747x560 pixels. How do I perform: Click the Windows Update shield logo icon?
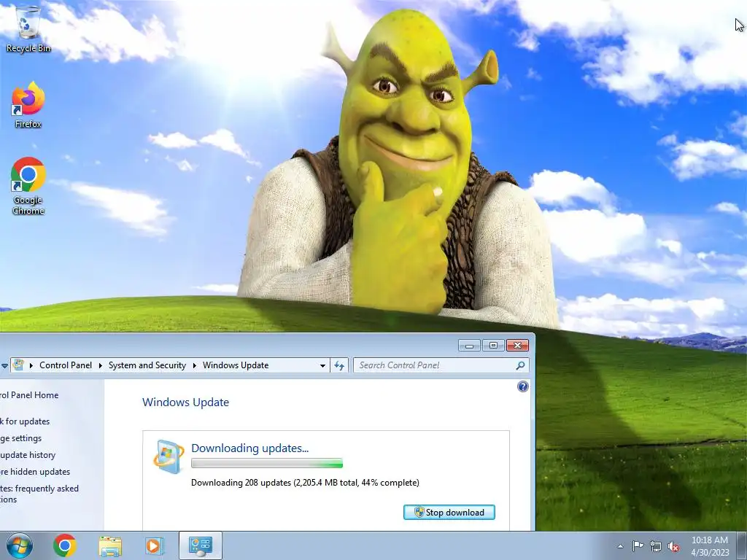coord(169,456)
